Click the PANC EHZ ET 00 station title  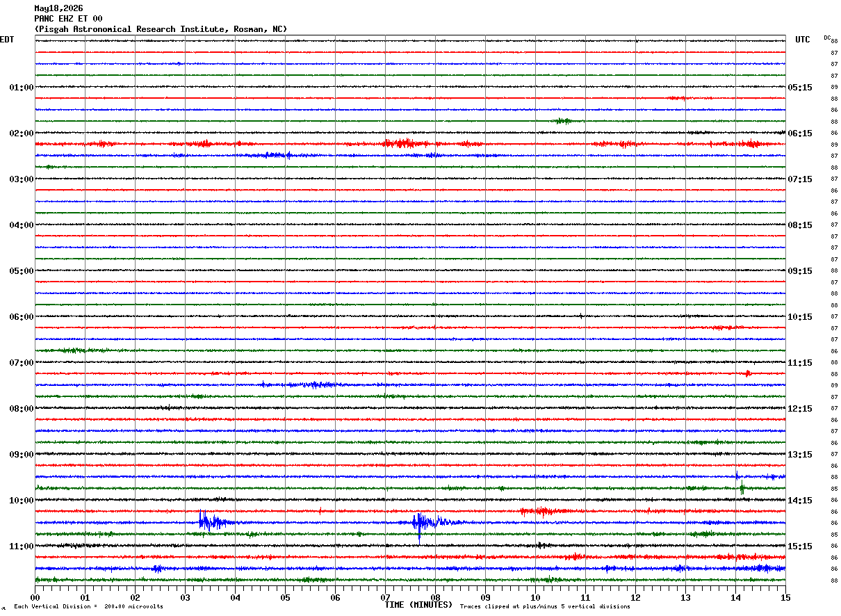68,19
